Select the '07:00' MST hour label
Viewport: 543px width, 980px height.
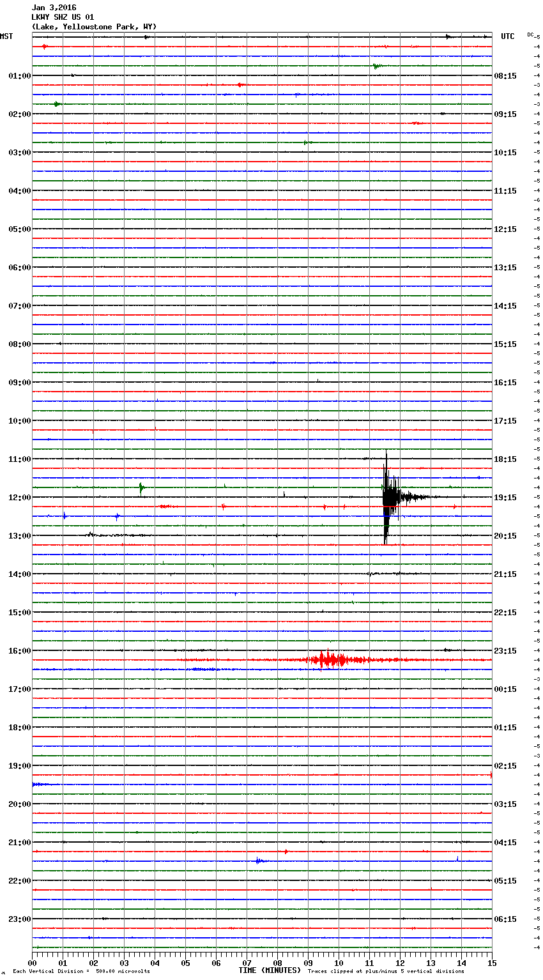click(x=20, y=306)
